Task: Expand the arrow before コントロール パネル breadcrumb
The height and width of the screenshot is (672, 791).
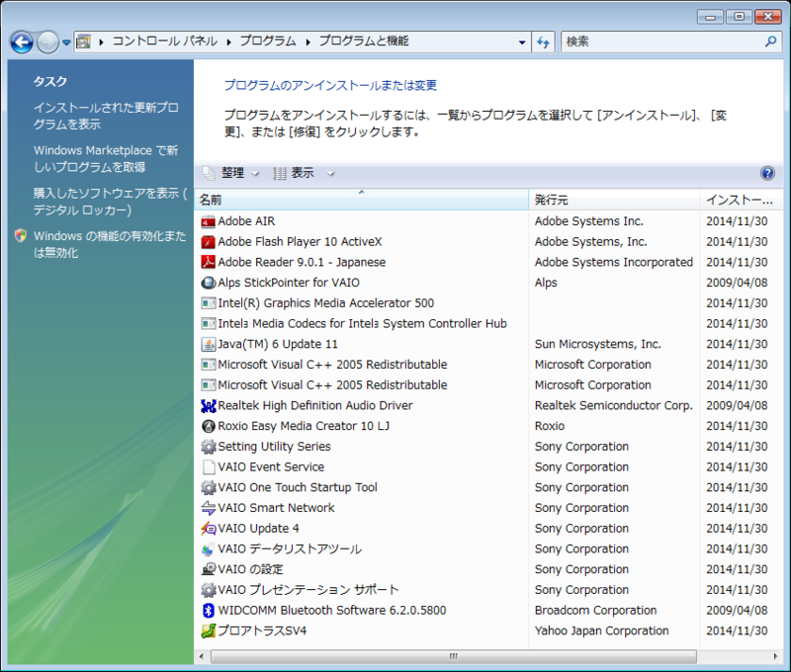Action: pyautogui.click(x=102, y=42)
